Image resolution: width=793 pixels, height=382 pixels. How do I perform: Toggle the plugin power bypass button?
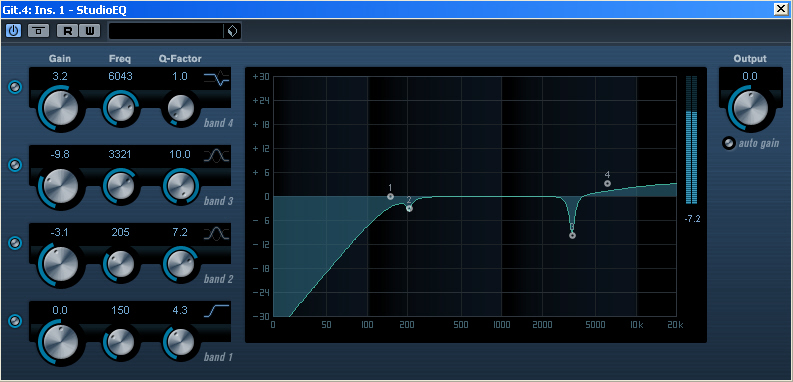(13, 31)
